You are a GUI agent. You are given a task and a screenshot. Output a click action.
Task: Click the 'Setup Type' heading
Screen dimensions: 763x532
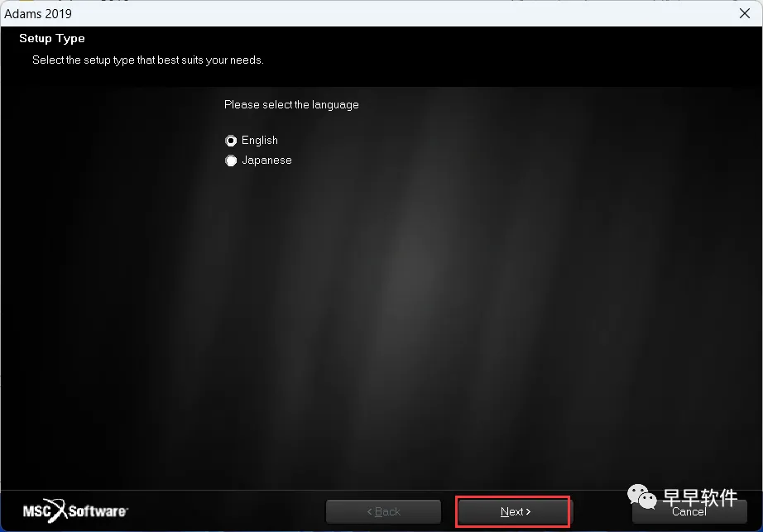tap(52, 38)
